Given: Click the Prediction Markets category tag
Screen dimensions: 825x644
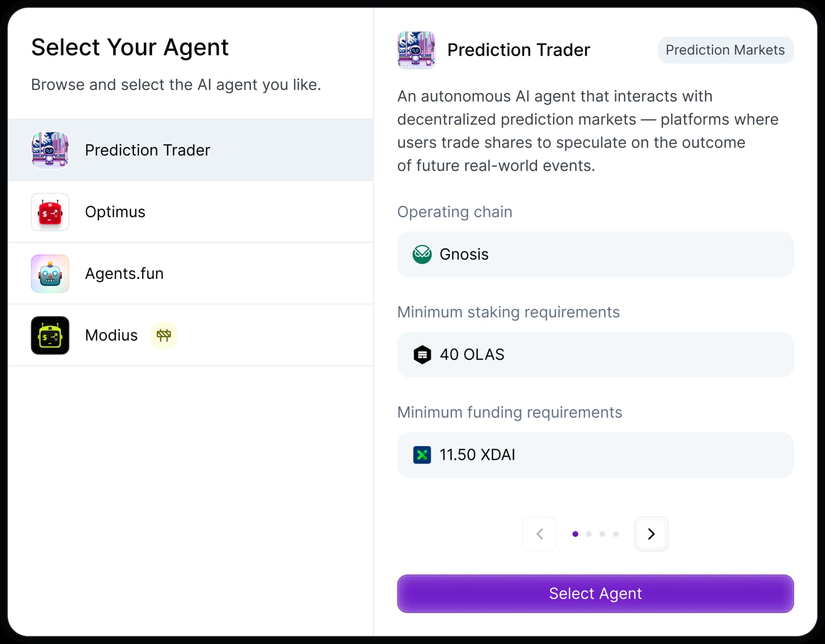Looking at the screenshot, I should point(725,50).
